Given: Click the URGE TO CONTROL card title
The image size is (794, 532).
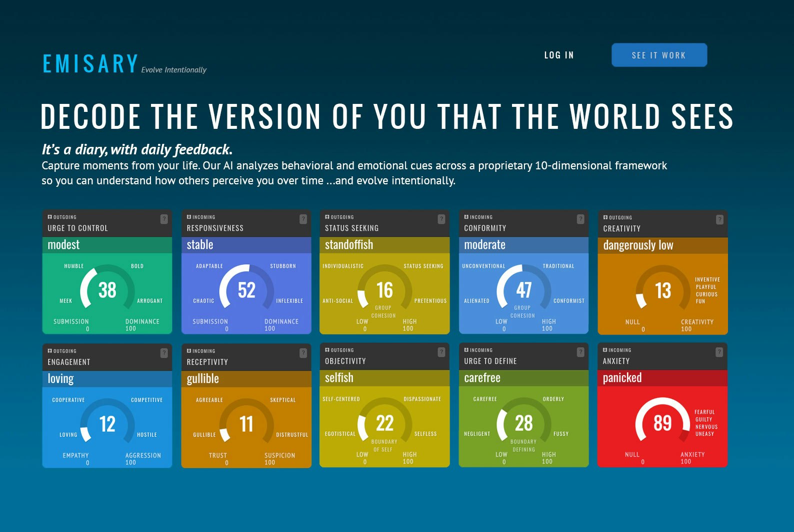Looking at the screenshot, I should [77, 228].
